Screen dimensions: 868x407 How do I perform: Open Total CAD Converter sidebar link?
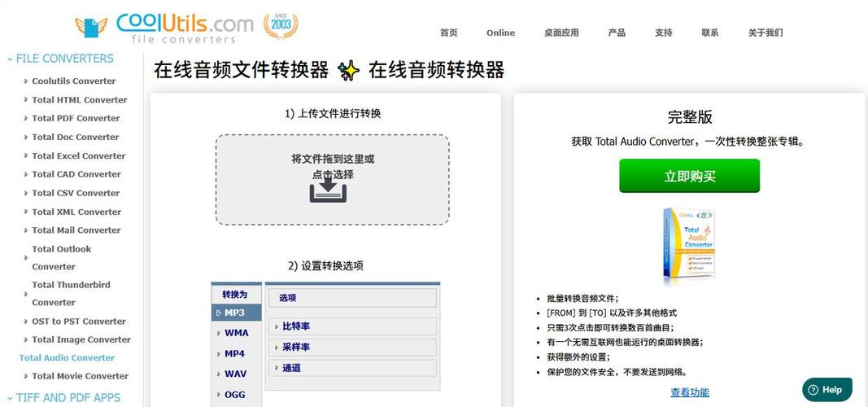[x=76, y=174]
